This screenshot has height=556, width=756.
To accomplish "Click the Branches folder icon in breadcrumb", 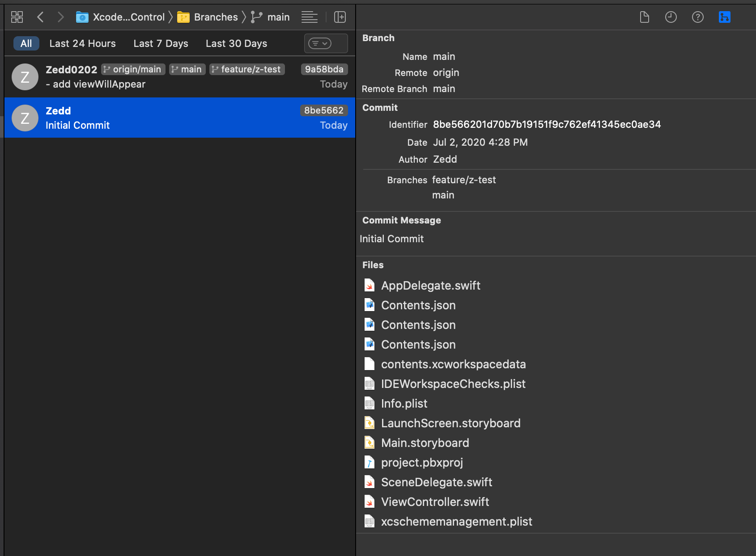I will [x=183, y=17].
